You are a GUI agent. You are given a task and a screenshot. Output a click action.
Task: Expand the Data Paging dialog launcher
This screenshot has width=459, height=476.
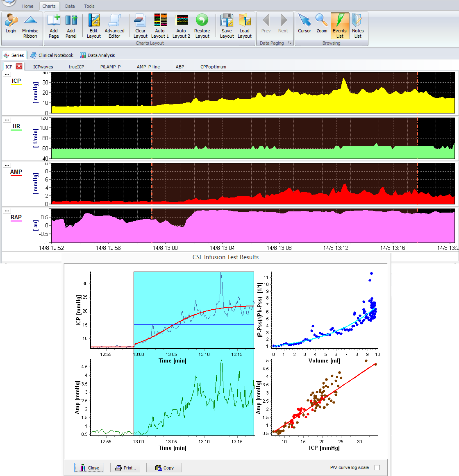click(290, 43)
